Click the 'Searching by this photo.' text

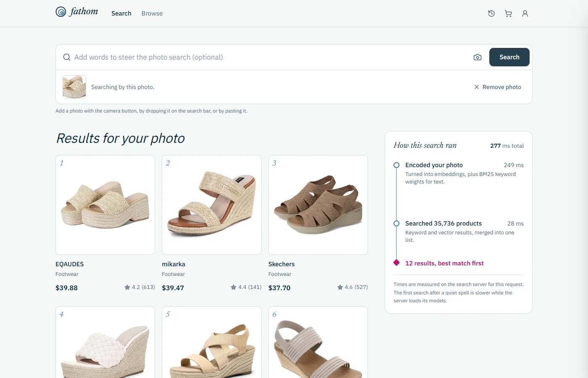point(123,87)
